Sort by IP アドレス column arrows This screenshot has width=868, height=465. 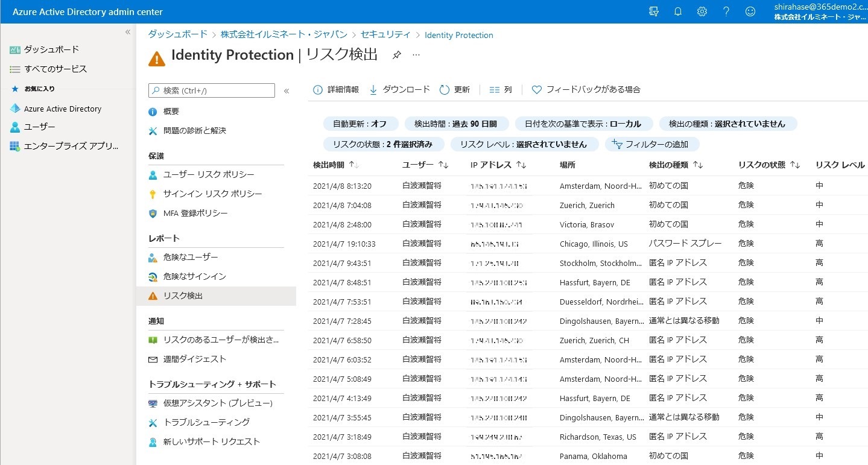pyautogui.click(x=521, y=165)
